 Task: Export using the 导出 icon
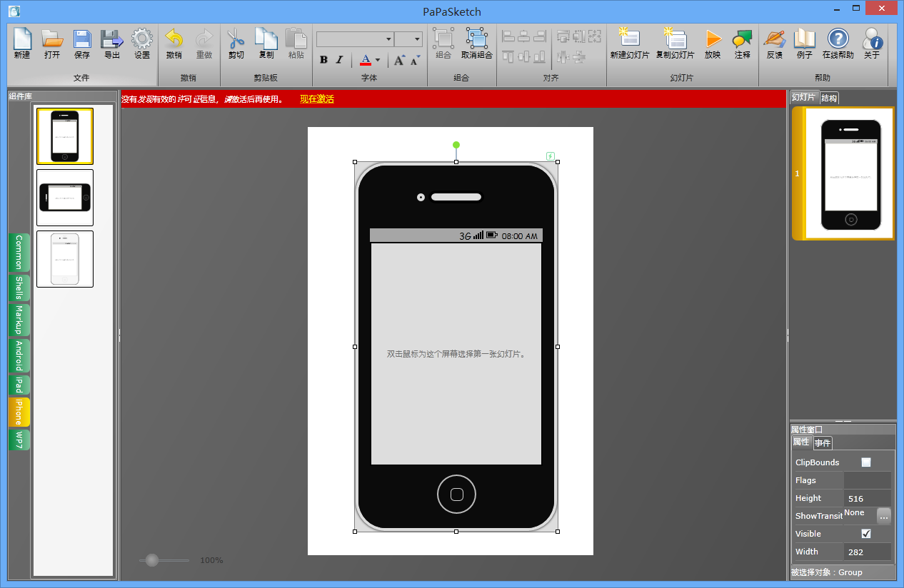pyautogui.click(x=112, y=44)
